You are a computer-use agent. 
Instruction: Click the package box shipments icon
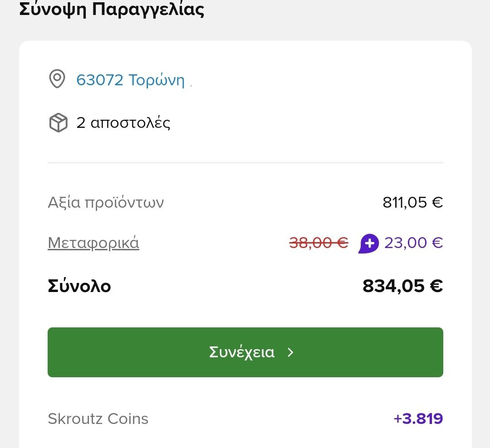(58, 122)
